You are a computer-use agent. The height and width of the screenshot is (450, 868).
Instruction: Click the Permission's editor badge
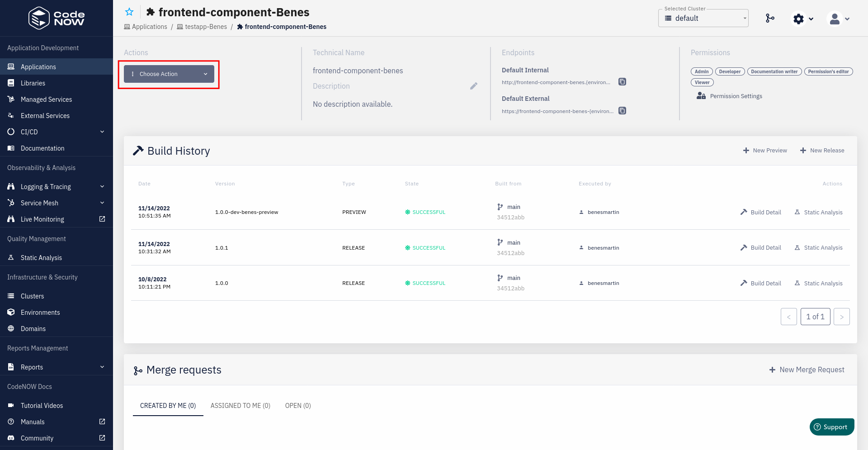click(x=828, y=71)
